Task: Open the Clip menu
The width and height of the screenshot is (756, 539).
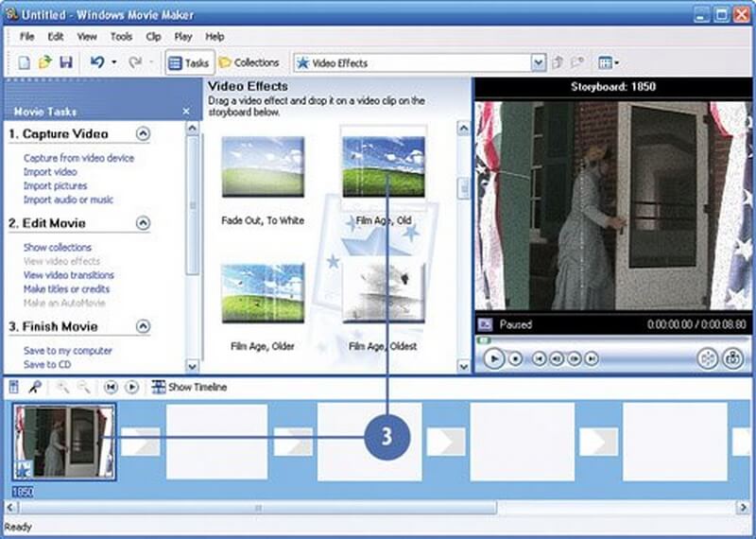Action: 153,37
